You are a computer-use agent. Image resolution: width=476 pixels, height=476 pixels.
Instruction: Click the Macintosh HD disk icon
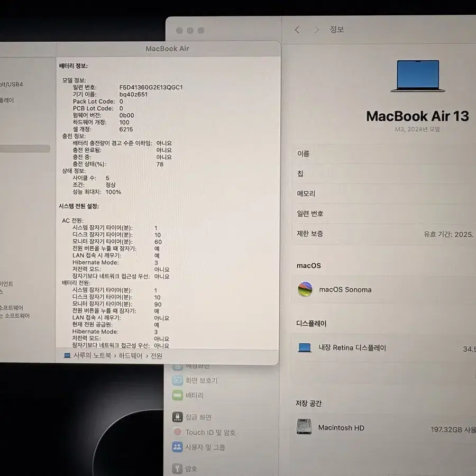pos(304,427)
